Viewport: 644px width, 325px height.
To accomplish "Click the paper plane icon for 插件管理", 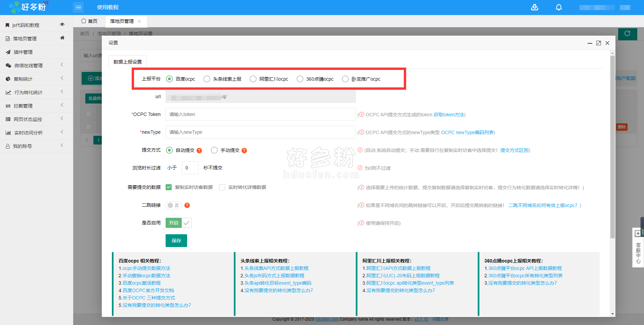I will coord(8,52).
